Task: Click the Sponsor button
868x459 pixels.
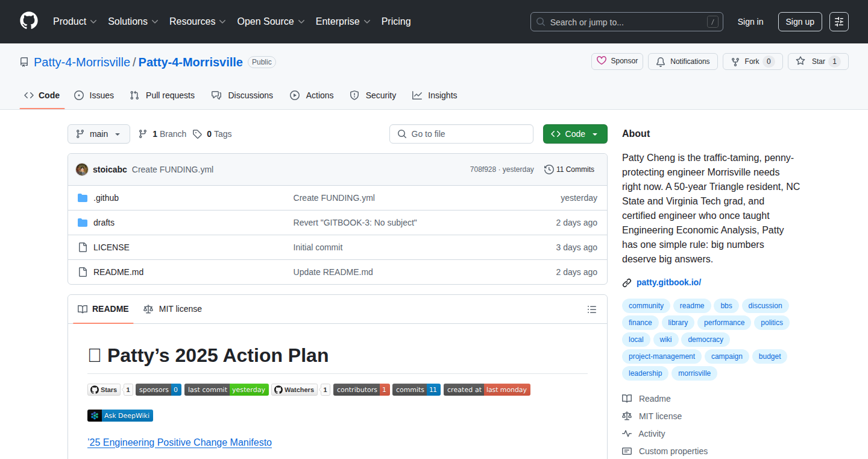Action: [x=617, y=61]
